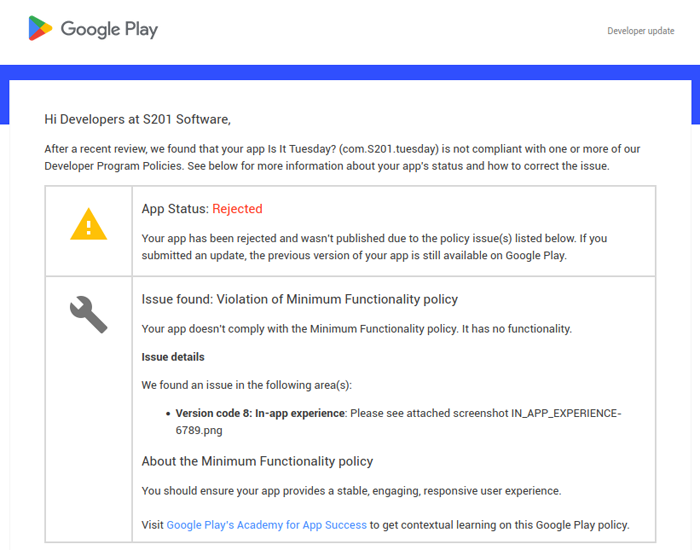Click the heading 'About the Minimum Functionality policy'
Viewport: 700px width, 550px height.
pos(257,461)
